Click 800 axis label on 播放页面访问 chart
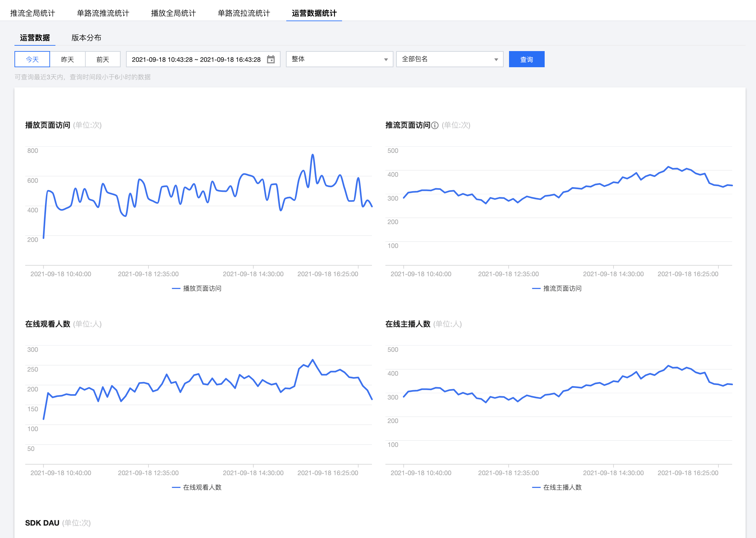 (33, 151)
